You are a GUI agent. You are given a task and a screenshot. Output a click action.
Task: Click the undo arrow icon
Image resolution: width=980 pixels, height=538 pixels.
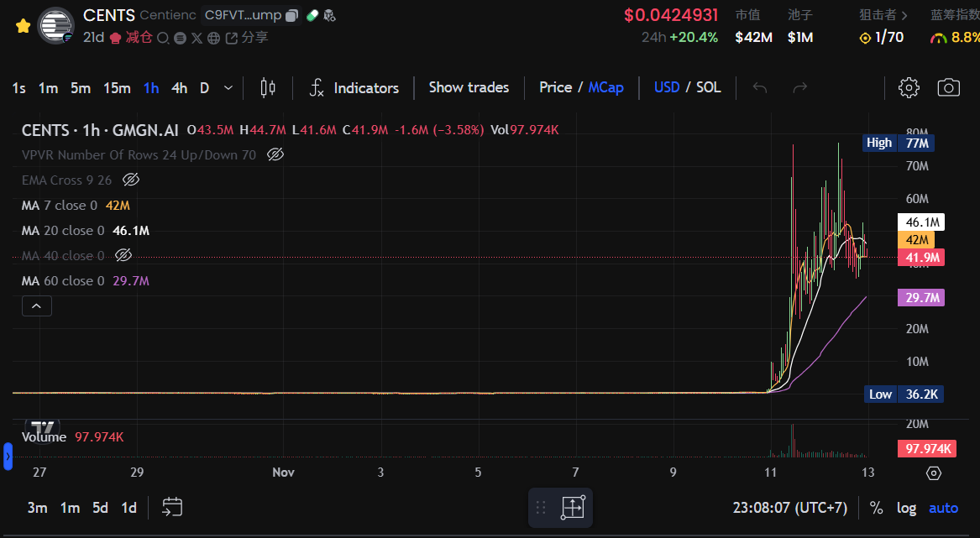(x=759, y=87)
